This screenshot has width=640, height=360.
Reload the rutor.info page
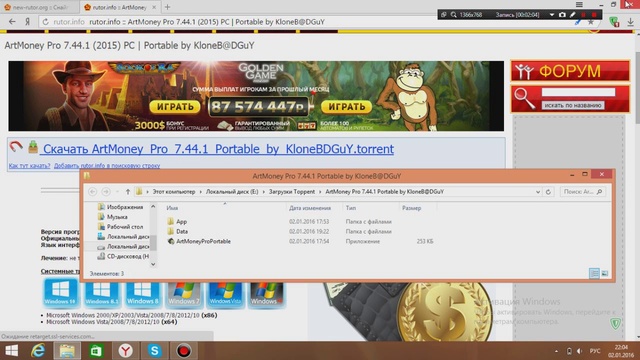pos(45,22)
